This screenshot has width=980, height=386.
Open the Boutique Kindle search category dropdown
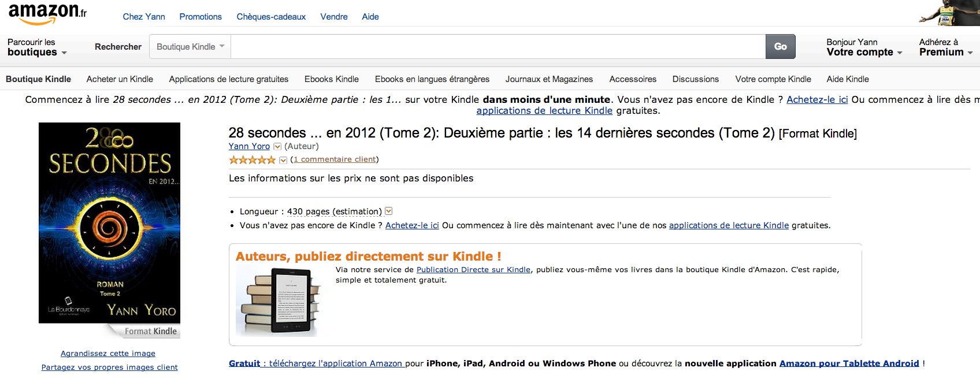click(190, 47)
